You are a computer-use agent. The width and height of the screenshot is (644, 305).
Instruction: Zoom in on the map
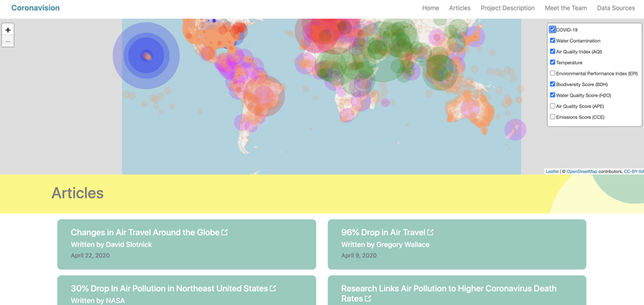(x=8, y=30)
